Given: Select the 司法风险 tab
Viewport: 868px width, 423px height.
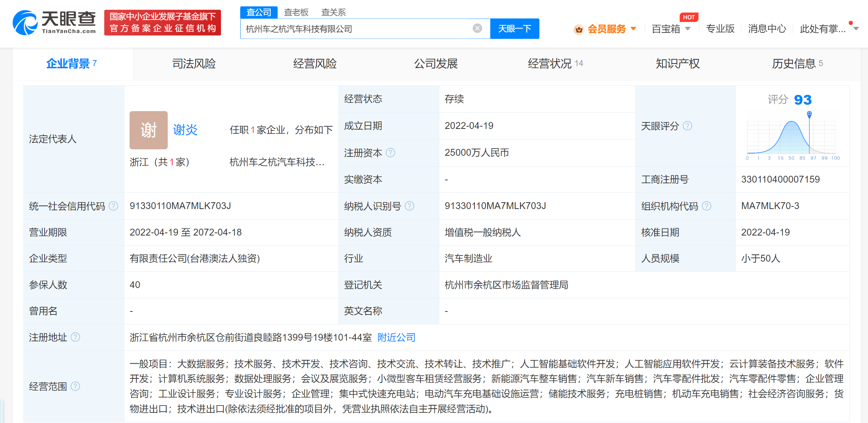Looking at the screenshot, I should click(194, 64).
